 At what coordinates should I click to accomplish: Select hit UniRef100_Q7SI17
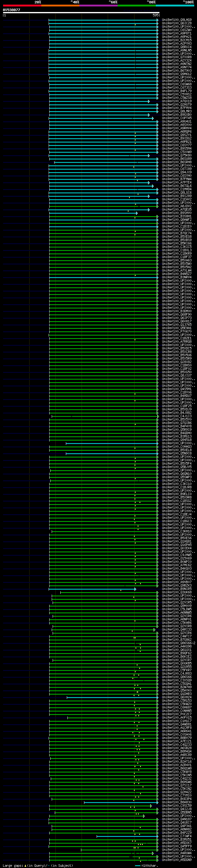click(x=177, y=785)
